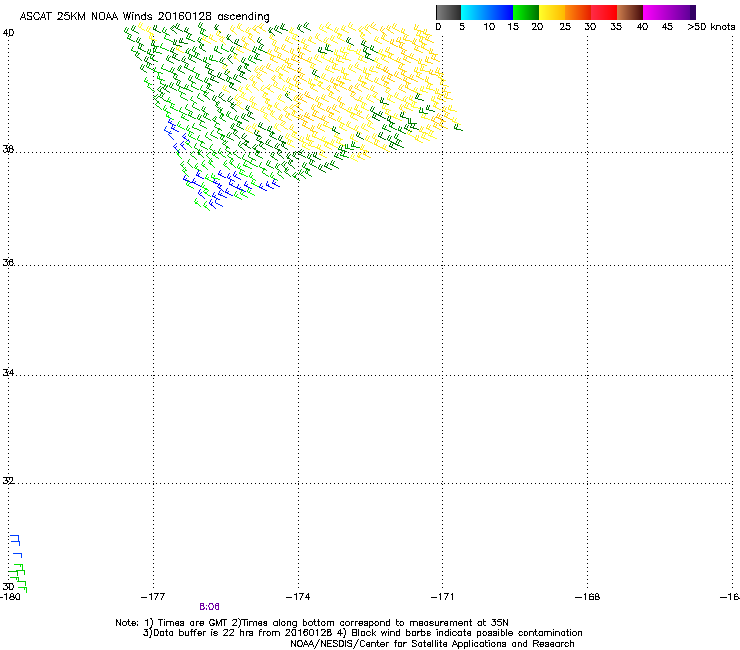Viewport: 740px width, 650px height.
Task: Click the note 'Times are GMT'
Action: pyautogui.click(x=193, y=623)
